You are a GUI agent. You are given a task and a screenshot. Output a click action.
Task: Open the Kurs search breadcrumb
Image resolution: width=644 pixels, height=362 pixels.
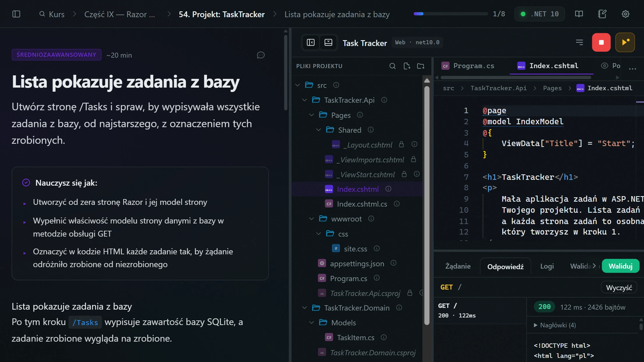[x=52, y=14]
